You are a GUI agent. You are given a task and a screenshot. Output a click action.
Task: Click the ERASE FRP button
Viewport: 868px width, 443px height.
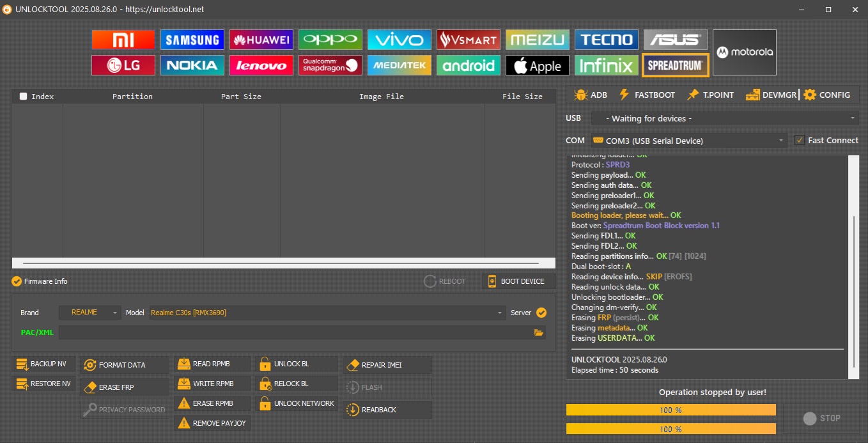124,387
